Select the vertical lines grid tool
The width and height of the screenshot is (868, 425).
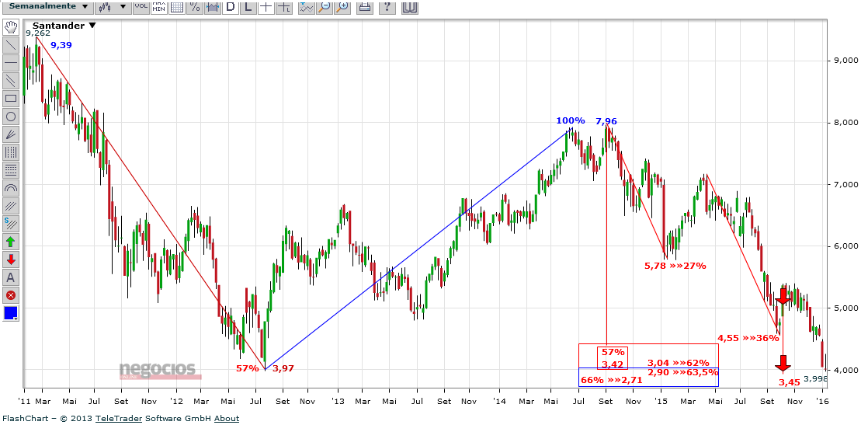click(x=11, y=152)
